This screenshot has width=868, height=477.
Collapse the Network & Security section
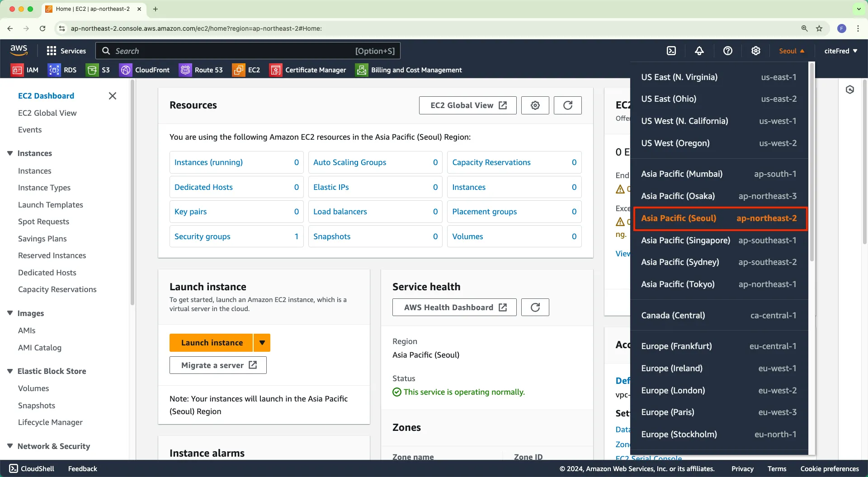pyautogui.click(x=10, y=446)
